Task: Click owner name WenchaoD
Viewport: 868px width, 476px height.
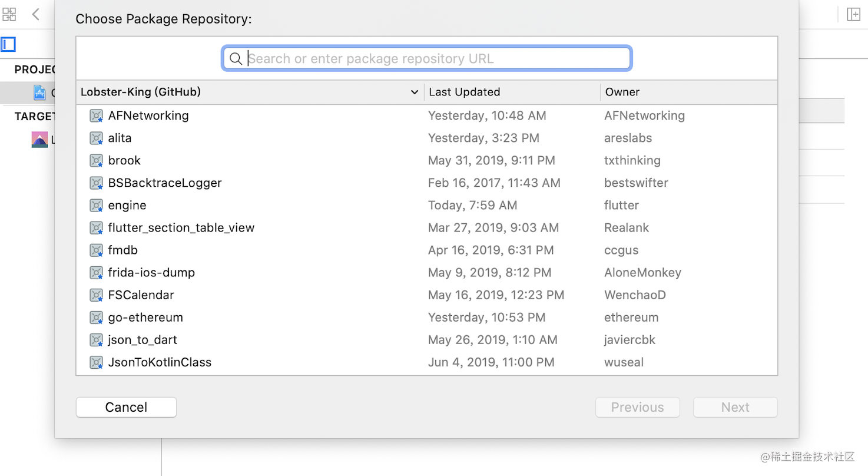Action: (x=635, y=295)
